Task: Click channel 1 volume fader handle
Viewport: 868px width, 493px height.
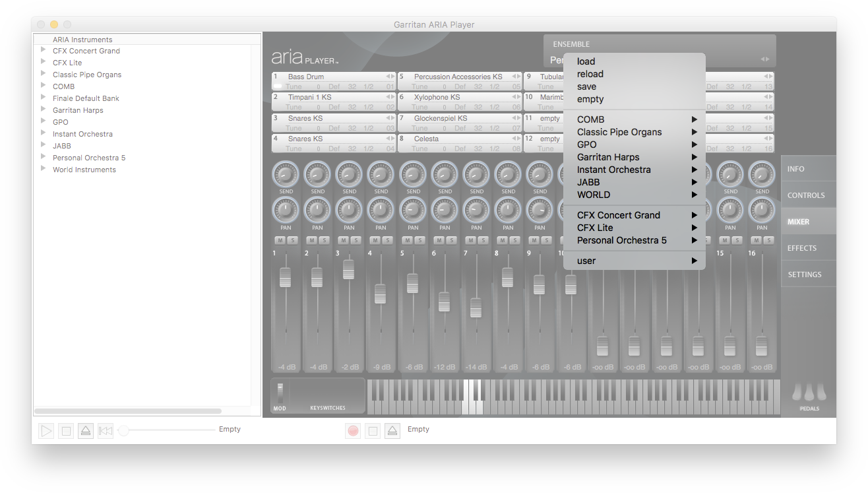Action: click(x=285, y=277)
